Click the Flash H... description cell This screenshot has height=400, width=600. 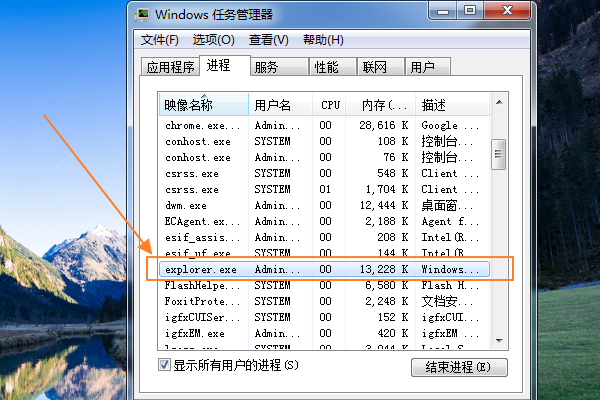point(450,286)
